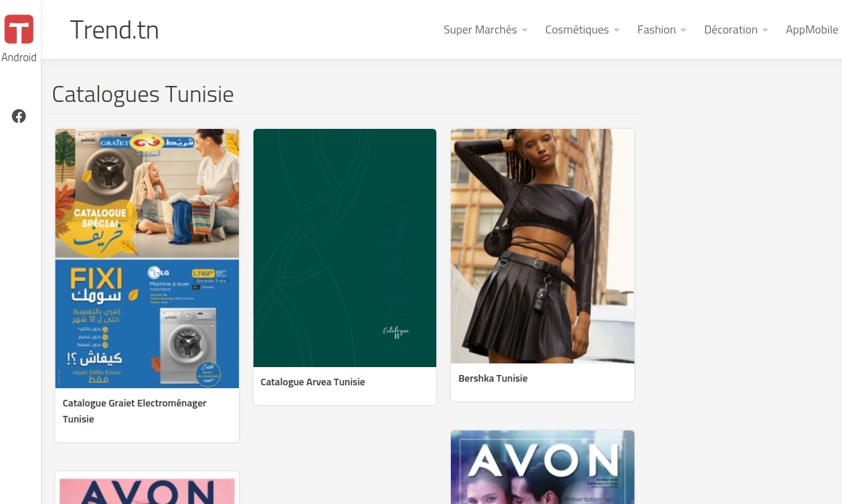Open the green Arvea catalogue cover

(345, 248)
